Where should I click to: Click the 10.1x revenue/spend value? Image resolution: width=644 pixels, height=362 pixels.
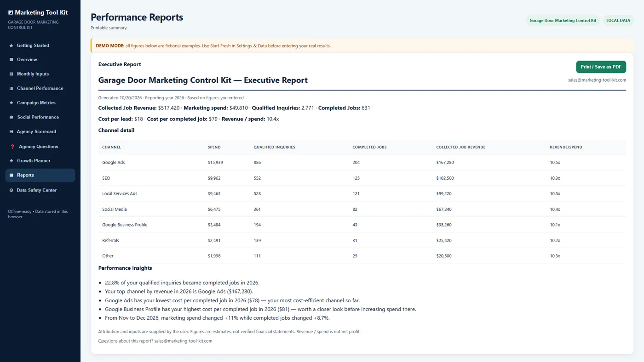tap(555, 225)
